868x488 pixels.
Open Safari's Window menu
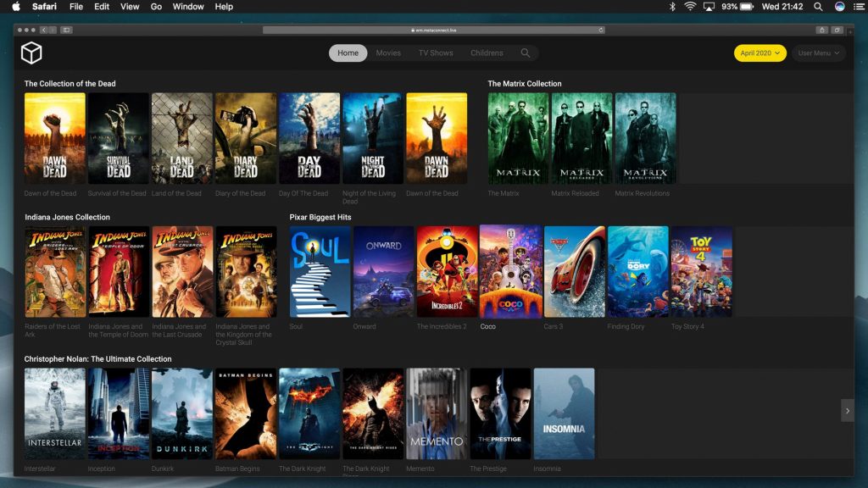pyautogui.click(x=188, y=7)
